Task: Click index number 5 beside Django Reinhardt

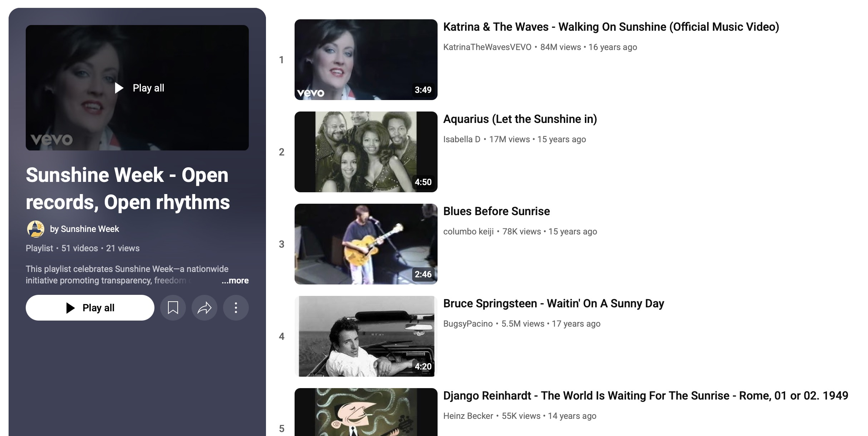Action: click(x=281, y=428)
